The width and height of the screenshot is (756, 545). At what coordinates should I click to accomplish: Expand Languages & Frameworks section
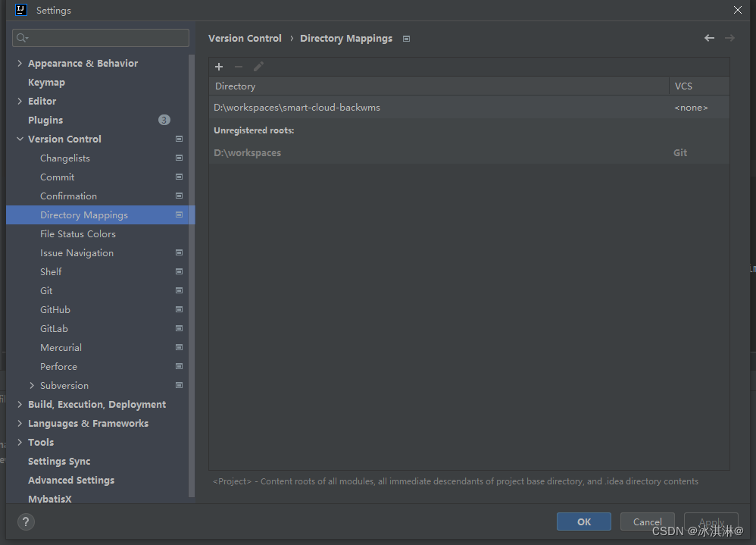(x=20, y=423)
